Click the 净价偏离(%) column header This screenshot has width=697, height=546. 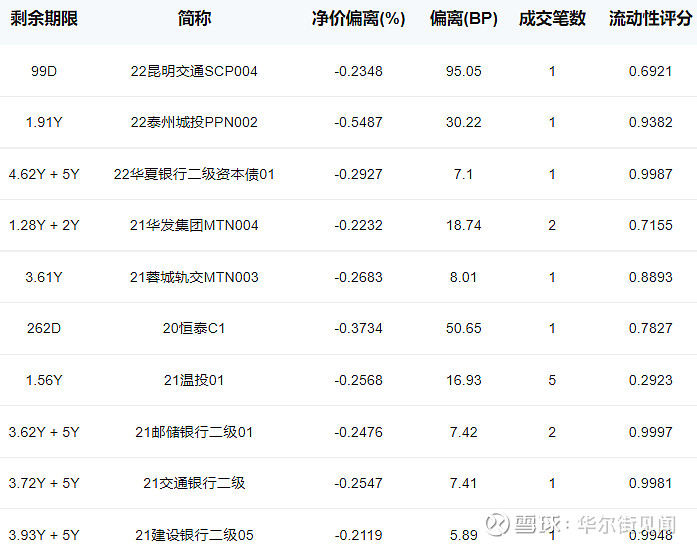point(358,19)
